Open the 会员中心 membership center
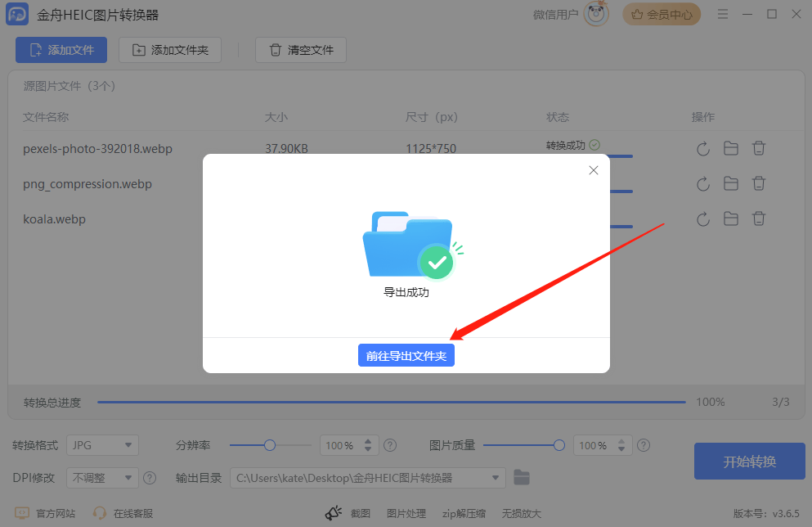 pyautogui.click(x=662, y=14)
